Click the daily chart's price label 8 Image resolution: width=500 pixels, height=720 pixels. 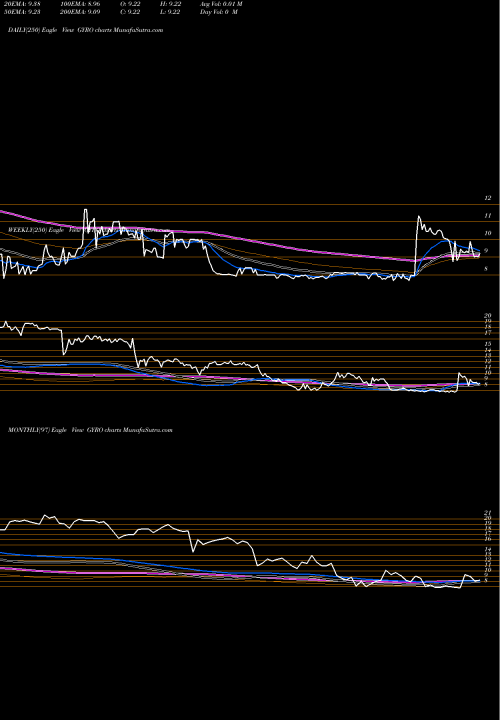point(486,269)
